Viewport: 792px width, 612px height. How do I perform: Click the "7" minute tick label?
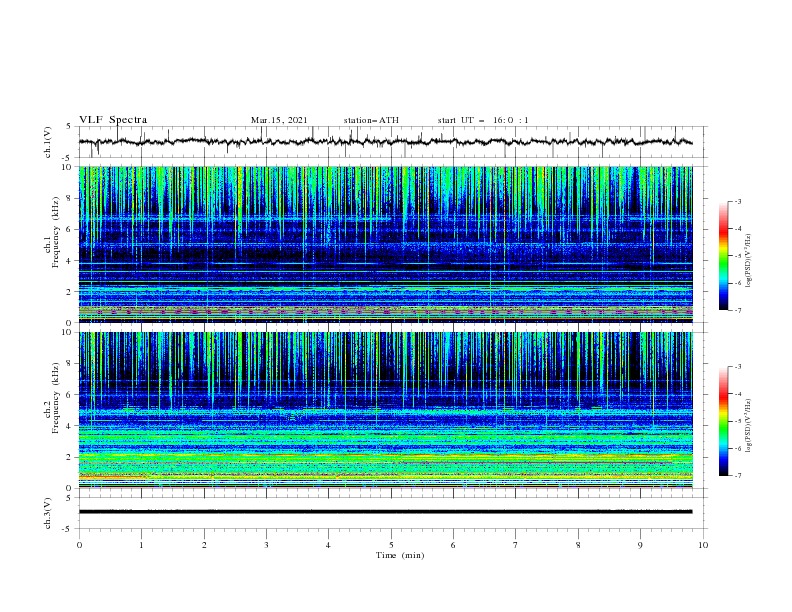[516, 545]
